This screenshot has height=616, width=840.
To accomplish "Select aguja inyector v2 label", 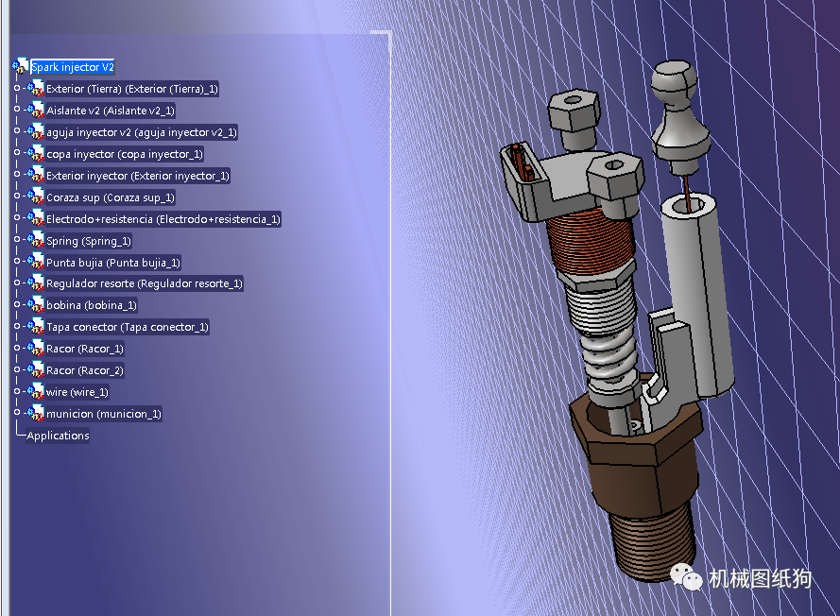I will pyautogui.click(x=142, y=132).
